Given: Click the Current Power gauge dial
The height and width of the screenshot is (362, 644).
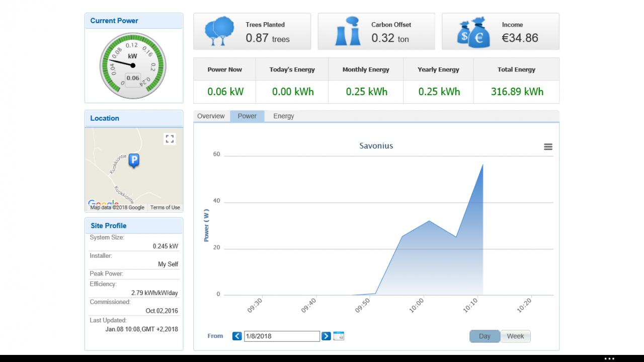Looking at the screenshot, I should coord(133,65).
